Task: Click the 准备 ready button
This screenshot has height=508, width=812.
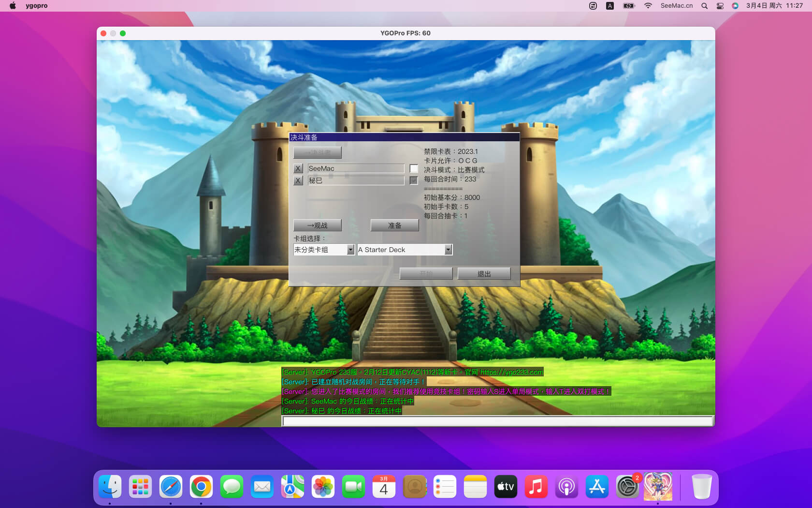Action: (x=394, y=225)
